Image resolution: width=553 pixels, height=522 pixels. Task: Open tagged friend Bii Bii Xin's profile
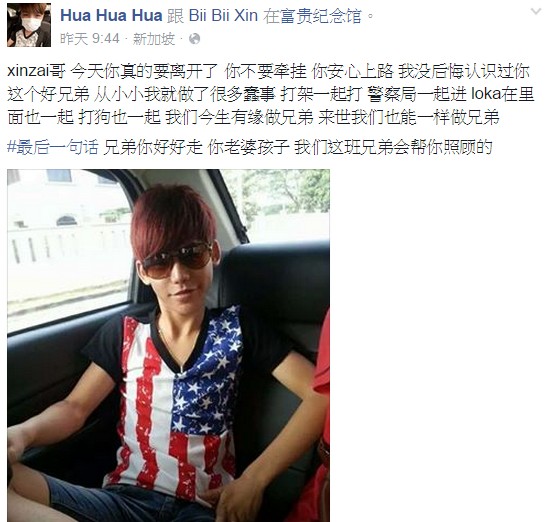point(223,16)
